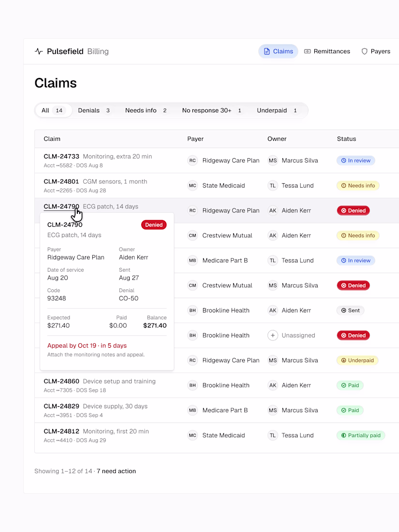Screen dimensions: 399x532
Task: Click the Status column header
Action: [346, 139]
